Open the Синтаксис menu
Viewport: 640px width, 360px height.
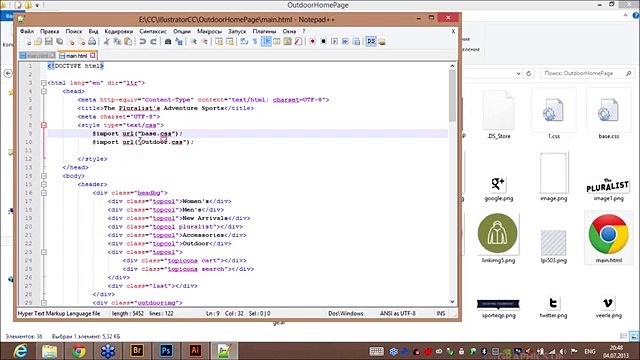click(153, 31)
